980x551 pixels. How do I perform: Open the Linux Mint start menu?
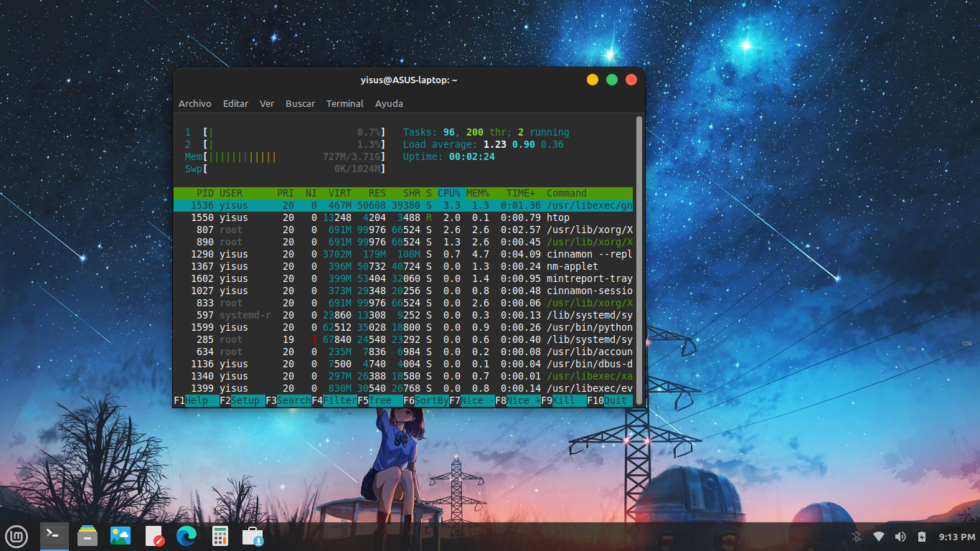coord(17,536)
